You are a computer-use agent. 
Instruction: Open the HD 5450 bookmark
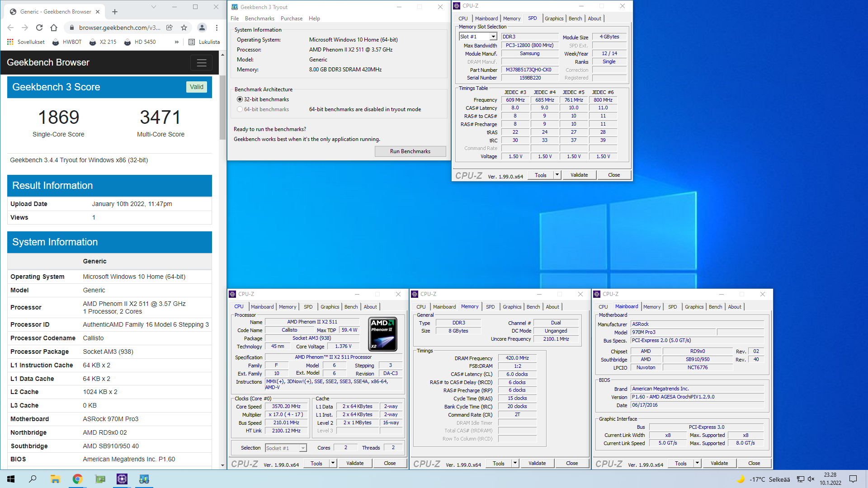[x=140, y=42]
